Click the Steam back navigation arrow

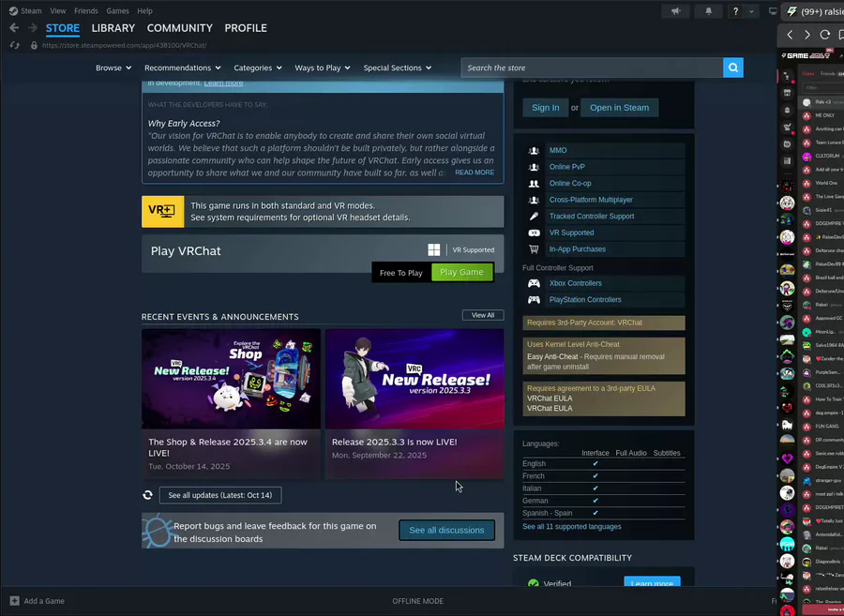click(14, 28)
